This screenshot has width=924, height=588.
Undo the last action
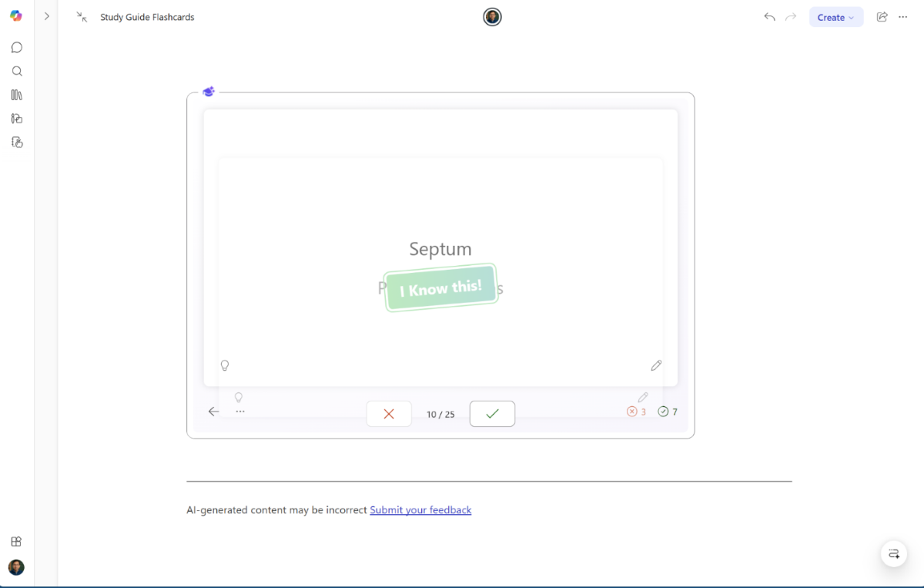pyautogui.click(x=769, y=17)
